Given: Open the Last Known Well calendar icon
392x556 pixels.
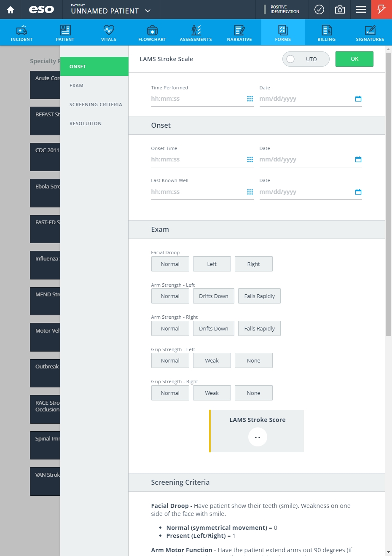Looking at the screenshot, I should click(358, 192).
